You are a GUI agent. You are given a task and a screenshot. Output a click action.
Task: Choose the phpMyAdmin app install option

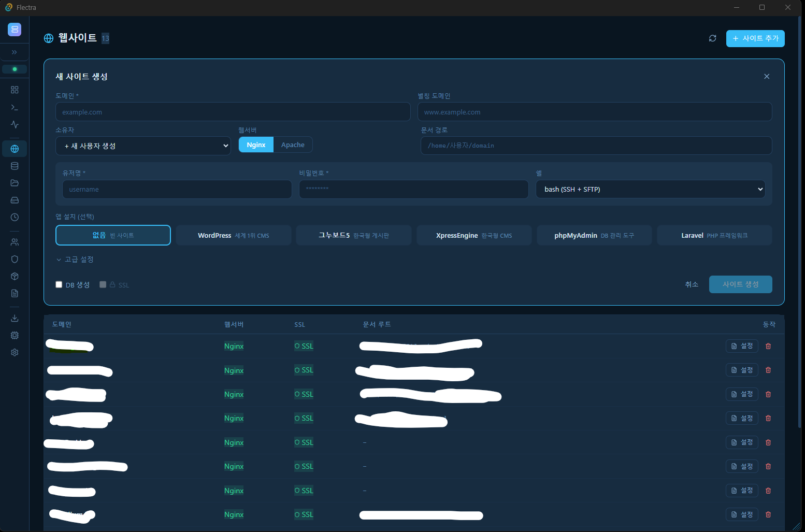coord(594,235)
